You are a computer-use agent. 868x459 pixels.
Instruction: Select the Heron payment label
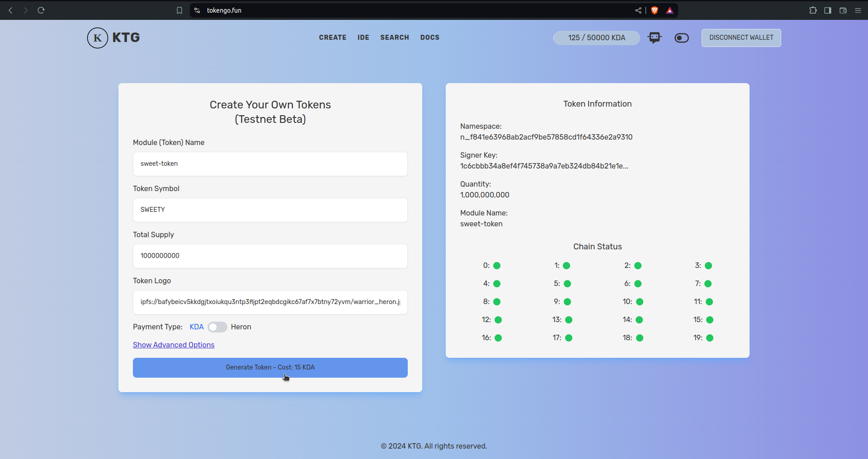[241, 327]
